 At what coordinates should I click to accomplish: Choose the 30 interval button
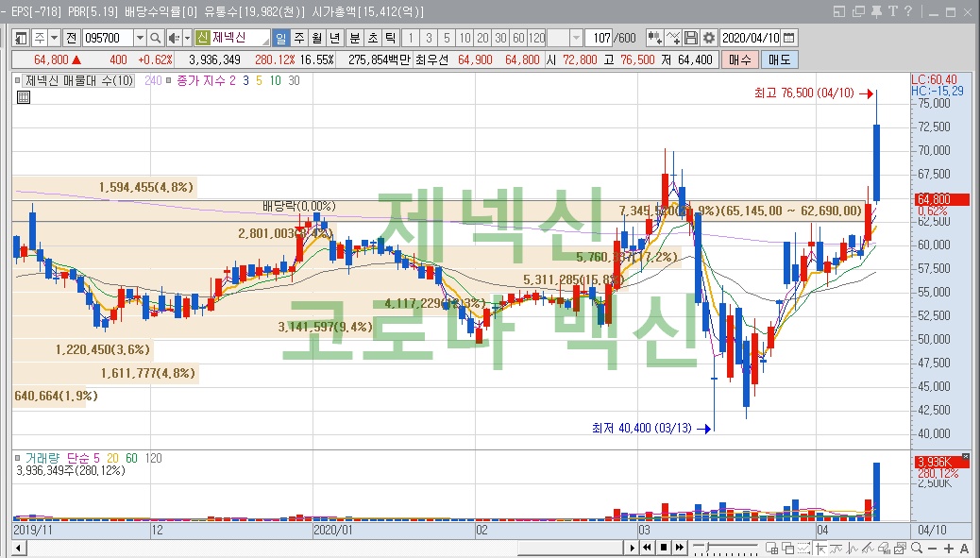[500, 38]
